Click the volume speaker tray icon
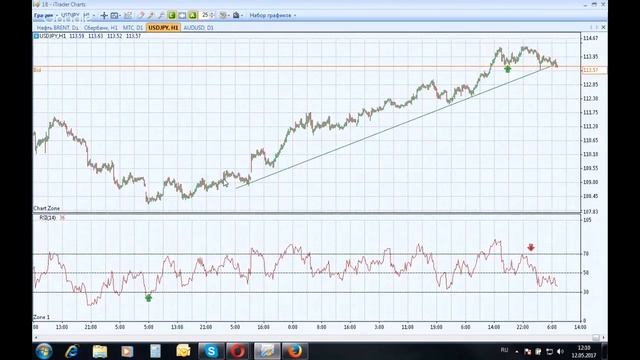 point(560,351)
